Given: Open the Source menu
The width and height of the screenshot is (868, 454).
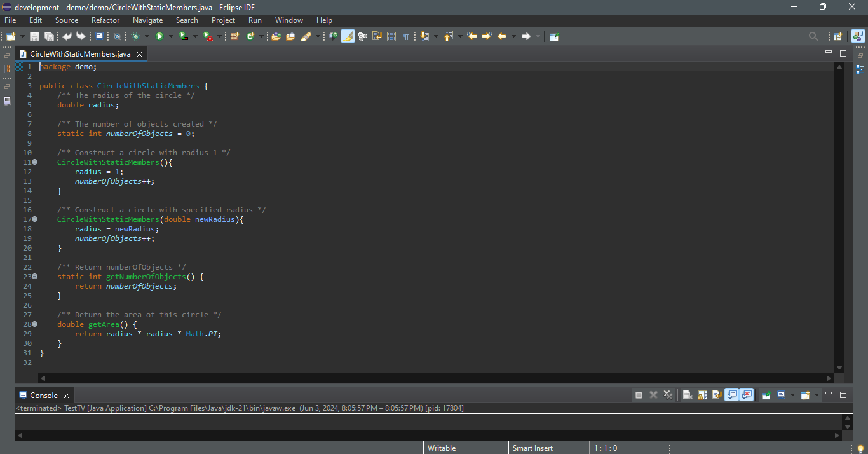Looking at the screenshot, I should click(67, 20).
